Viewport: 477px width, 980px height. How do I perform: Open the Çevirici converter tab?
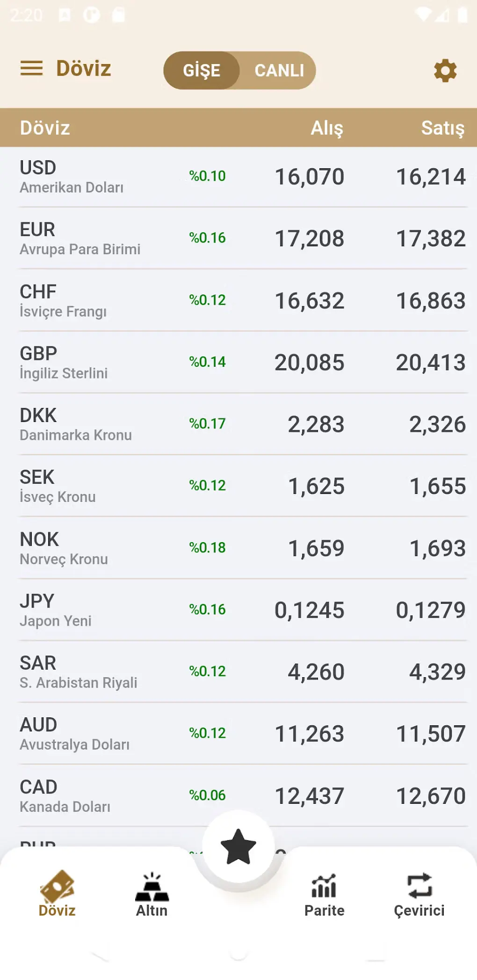419,894
